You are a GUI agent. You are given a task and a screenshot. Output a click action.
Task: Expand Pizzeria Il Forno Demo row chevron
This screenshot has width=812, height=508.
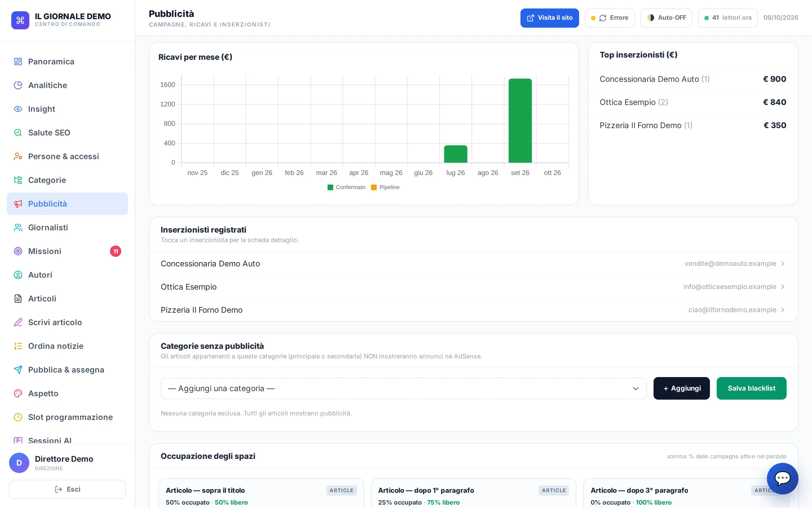pyautogui.click(x=782, y=310)
